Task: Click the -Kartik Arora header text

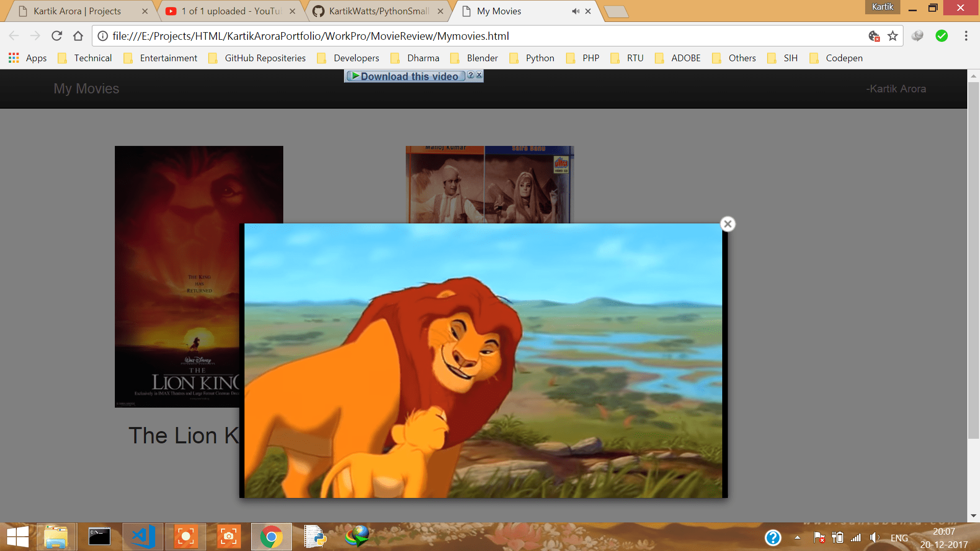Action: coord(896,89)
